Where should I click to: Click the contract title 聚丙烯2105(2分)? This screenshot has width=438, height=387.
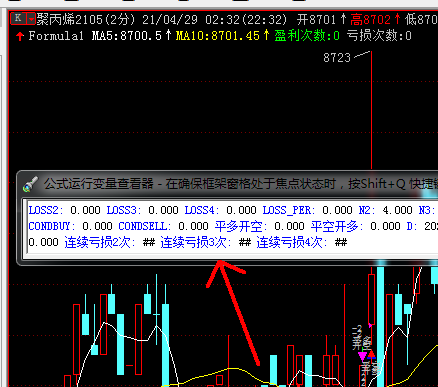(86, 19)
